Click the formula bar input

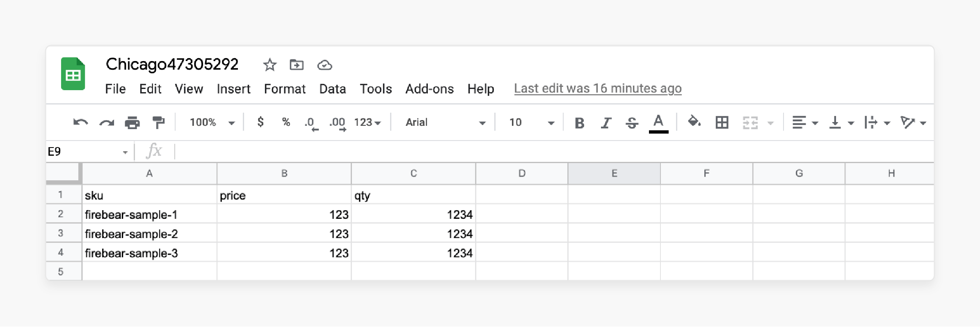554,152
